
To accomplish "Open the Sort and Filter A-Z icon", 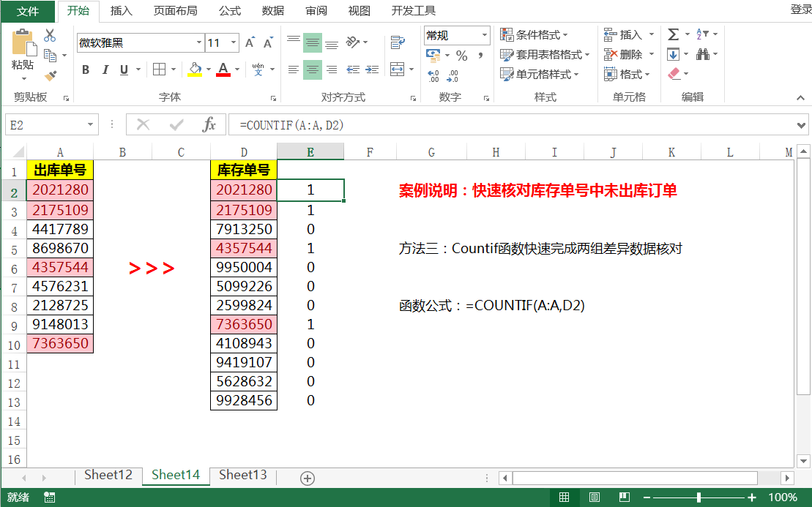I will point(702,34).
